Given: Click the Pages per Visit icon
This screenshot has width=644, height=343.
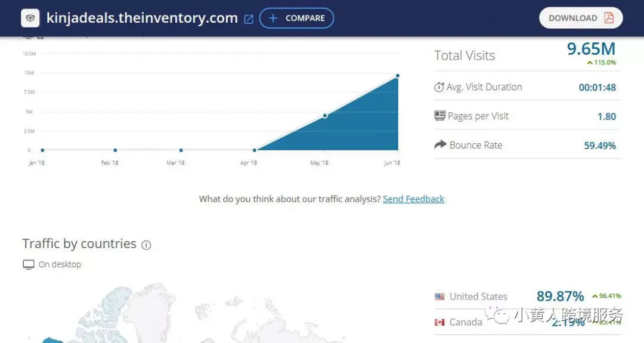Looking at the screenshot, I should click(x=439, y=116).
